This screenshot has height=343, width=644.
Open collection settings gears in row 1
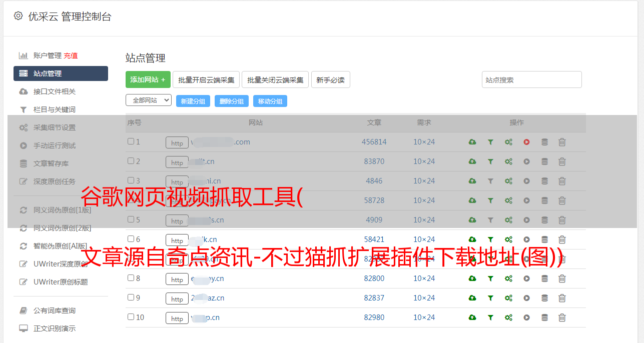coord(508,142)
